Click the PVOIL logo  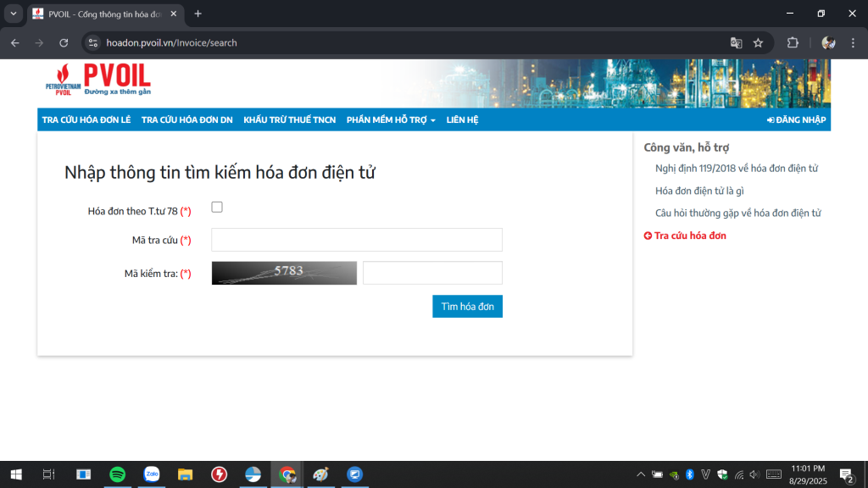[98, 80]
